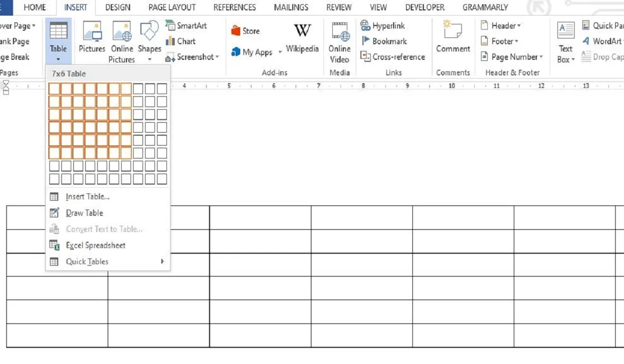Select the INSERT tab
Image resolution: width=624 pixels, height=364 pixels.
(x=76, y=7)
